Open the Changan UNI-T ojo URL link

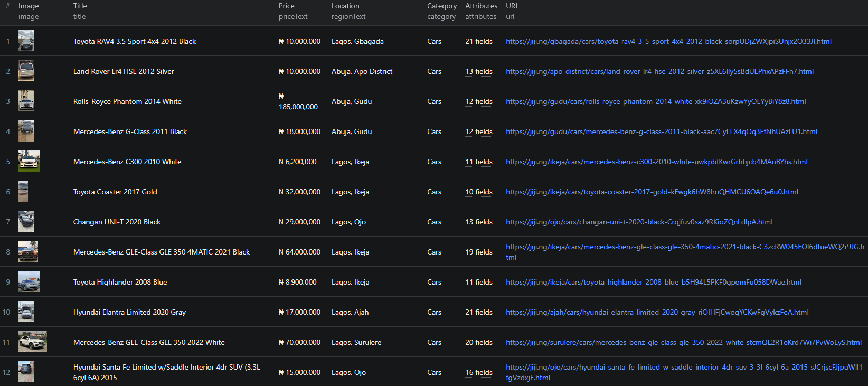click(639, 222)
